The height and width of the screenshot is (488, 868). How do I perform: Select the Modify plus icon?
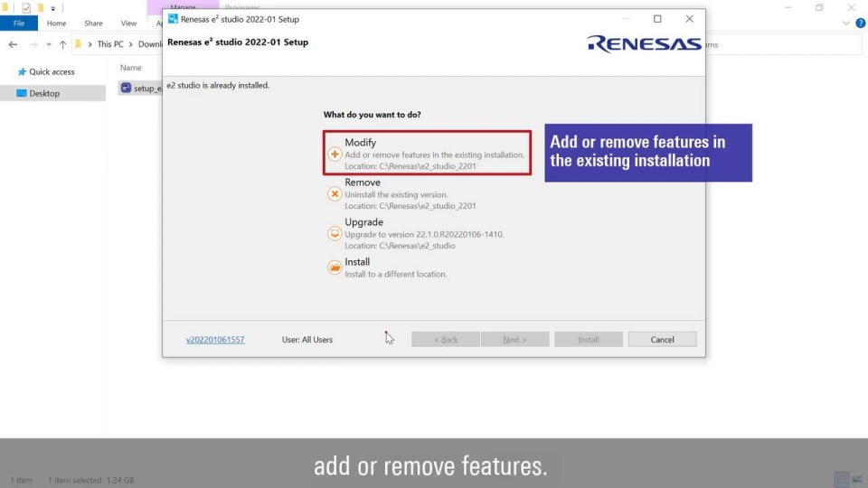335,155
